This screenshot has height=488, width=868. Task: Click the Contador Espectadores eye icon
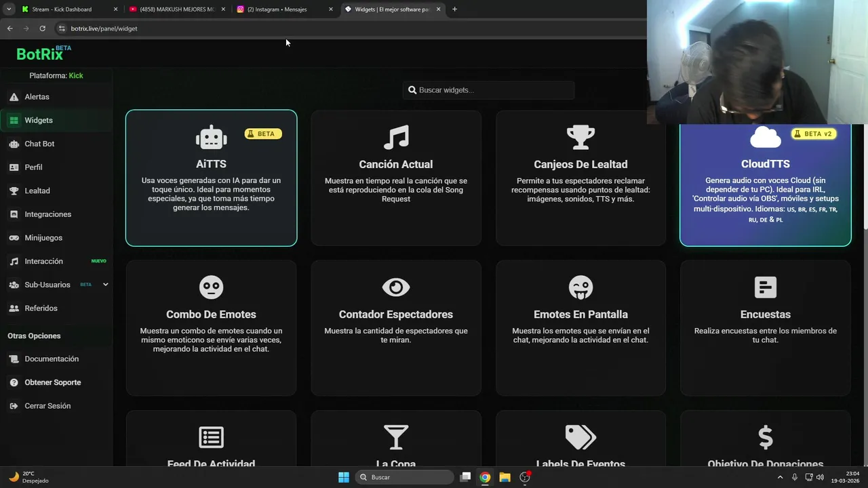coord(396,287)
